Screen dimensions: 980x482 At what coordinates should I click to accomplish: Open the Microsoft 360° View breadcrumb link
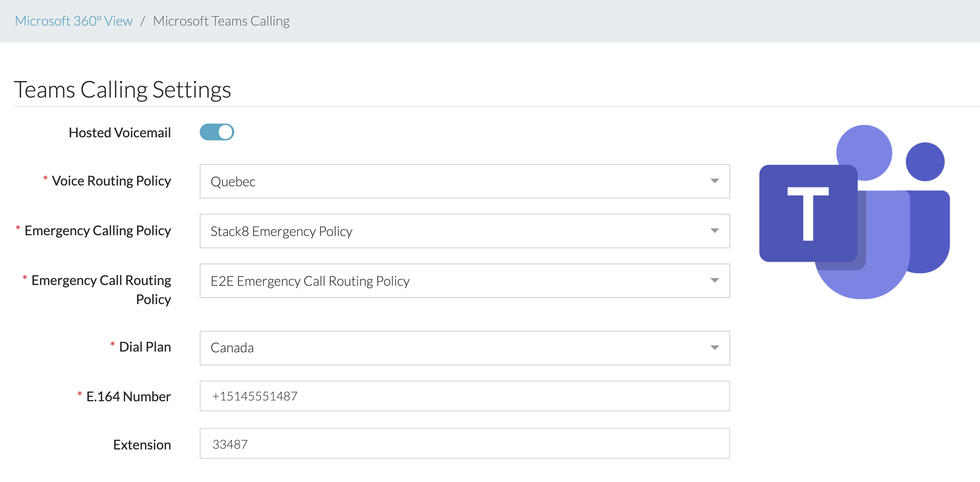pos(74,21)
